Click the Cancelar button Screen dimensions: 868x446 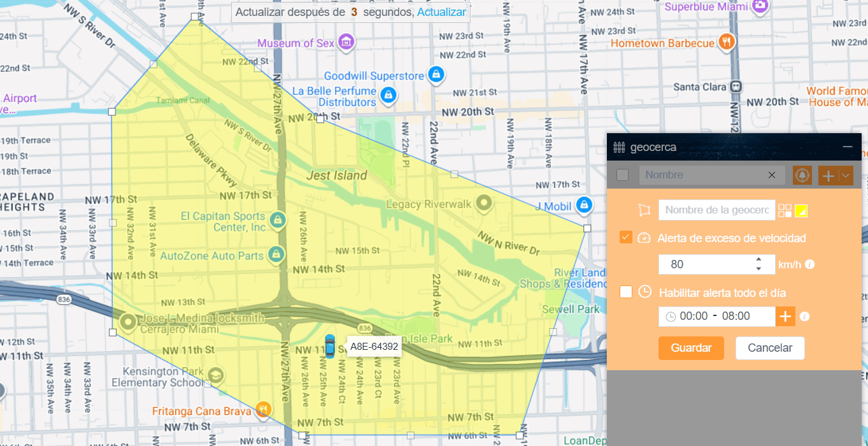[x=770, y=348]
